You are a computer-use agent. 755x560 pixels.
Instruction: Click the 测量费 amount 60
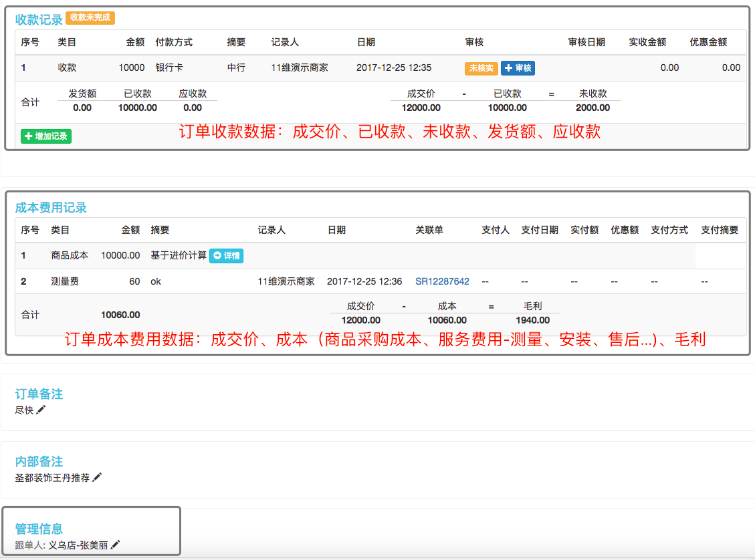[x=135, y=281]
